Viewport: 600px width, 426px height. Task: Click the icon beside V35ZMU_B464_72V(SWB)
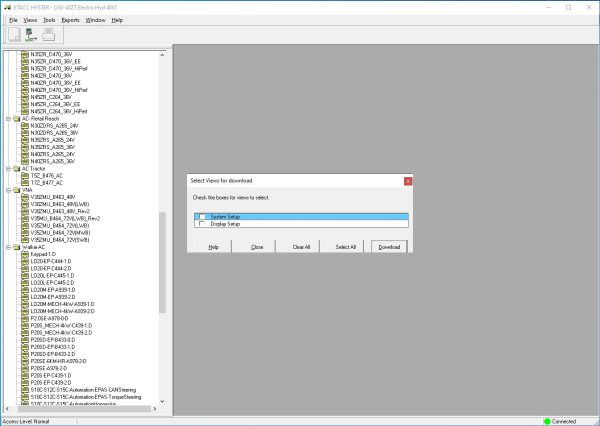click(25, 240)
